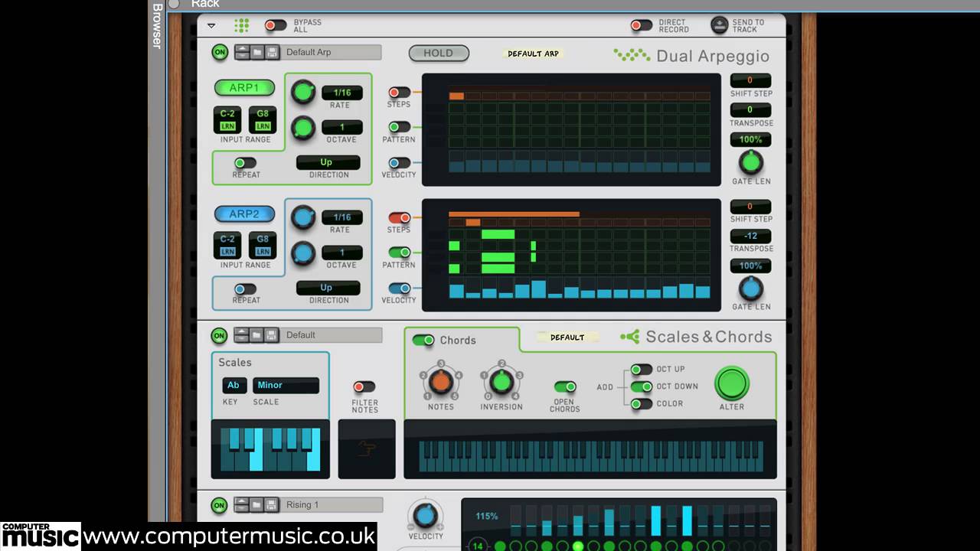Screen dimensions: 980x551
Task: Open Dual Arpeggio patch browser folder icon
Action: [x=256, y=53]
